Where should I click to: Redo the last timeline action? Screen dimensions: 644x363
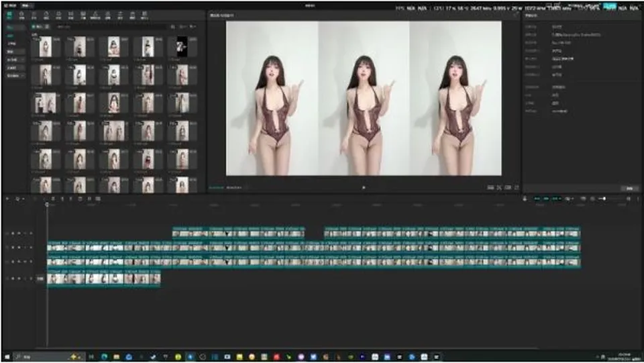tap(44, 199)
